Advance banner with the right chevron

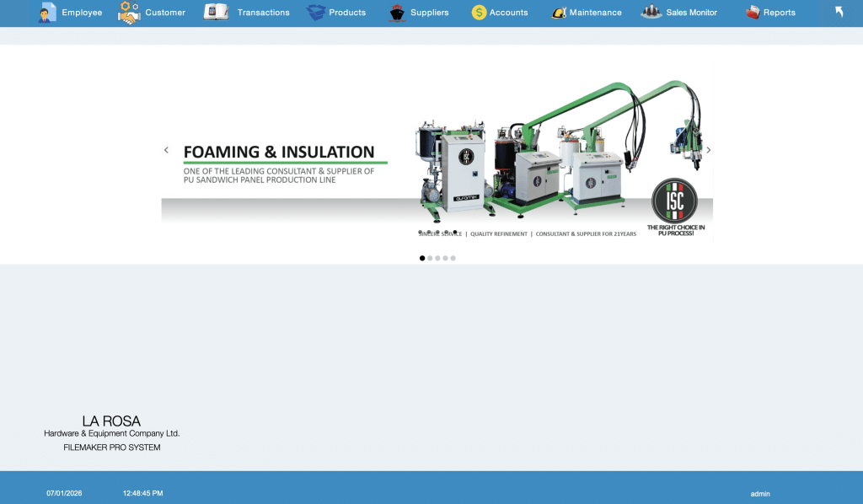tap(708, 150)
